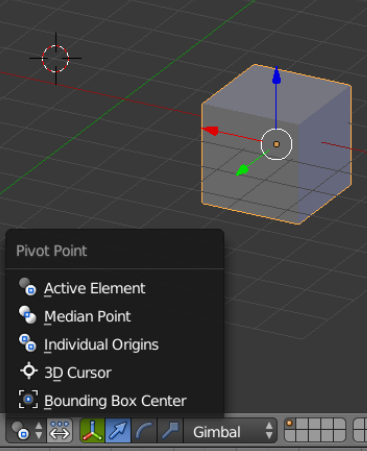Click the red X-axis arrow handle

point(210,131)
